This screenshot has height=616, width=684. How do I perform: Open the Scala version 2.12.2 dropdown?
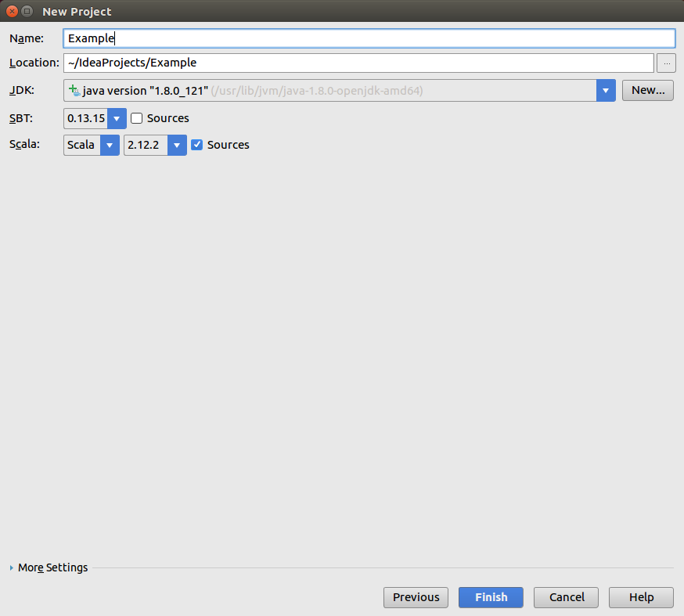(177, 145)
